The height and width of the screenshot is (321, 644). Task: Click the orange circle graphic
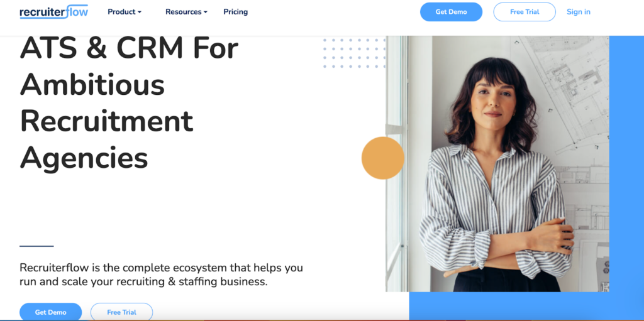tap(383, 158)
